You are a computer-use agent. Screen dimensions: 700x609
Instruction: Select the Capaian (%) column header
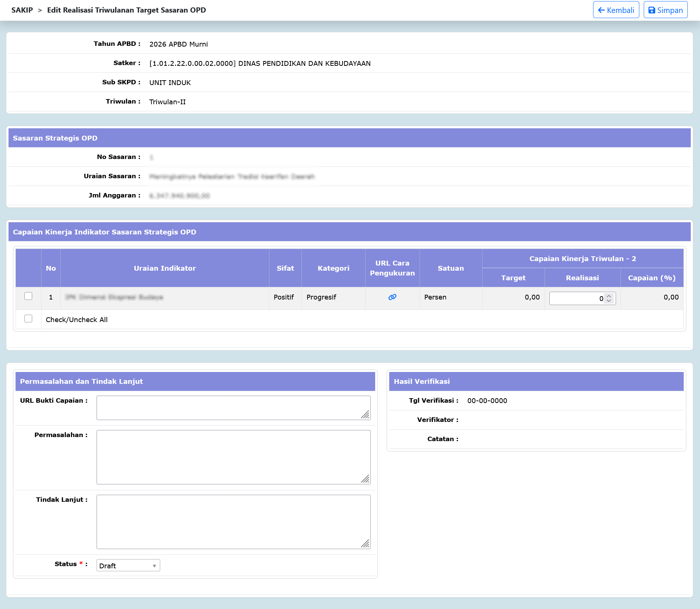point(652,278)
